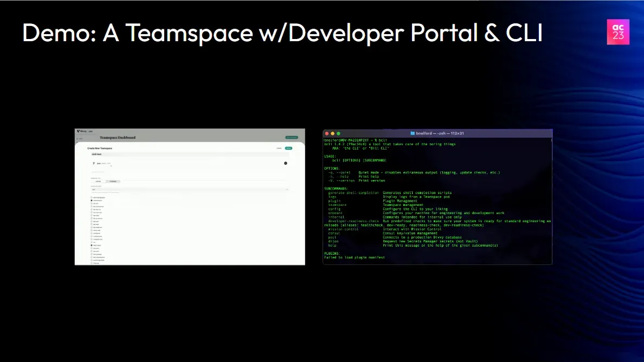Close the bnelford terminal window
The height and width of the screenshot is (362, 644).
(327, 133)
